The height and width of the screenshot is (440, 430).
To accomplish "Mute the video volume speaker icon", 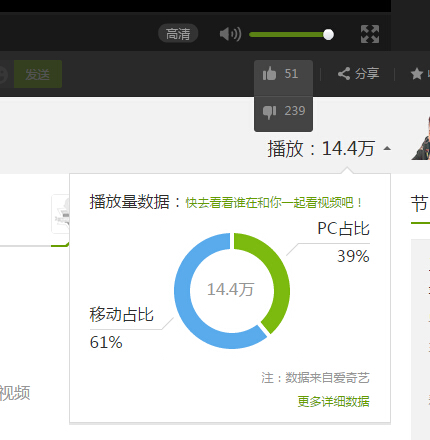I will coord(230,34).
